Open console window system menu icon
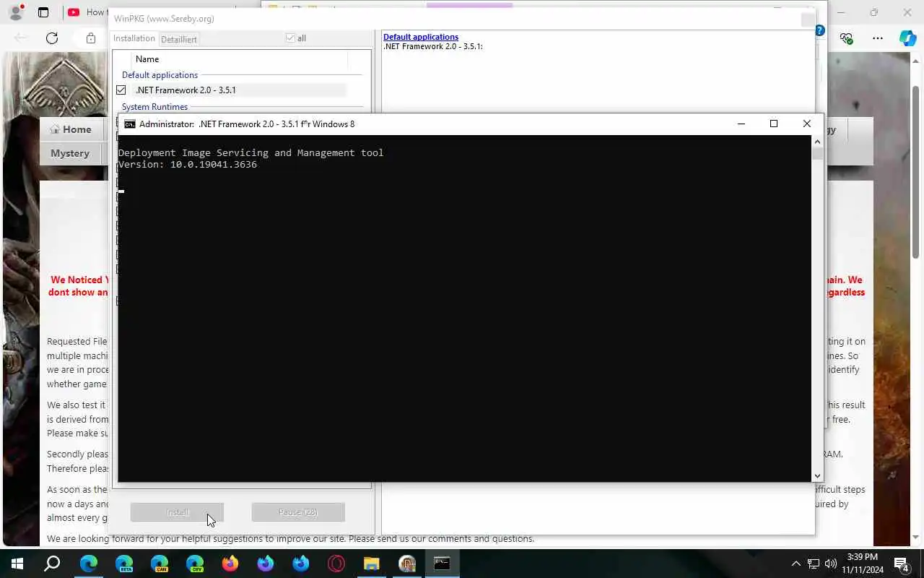The width and height of the screenshot is (924, 578). coord(130,124)
